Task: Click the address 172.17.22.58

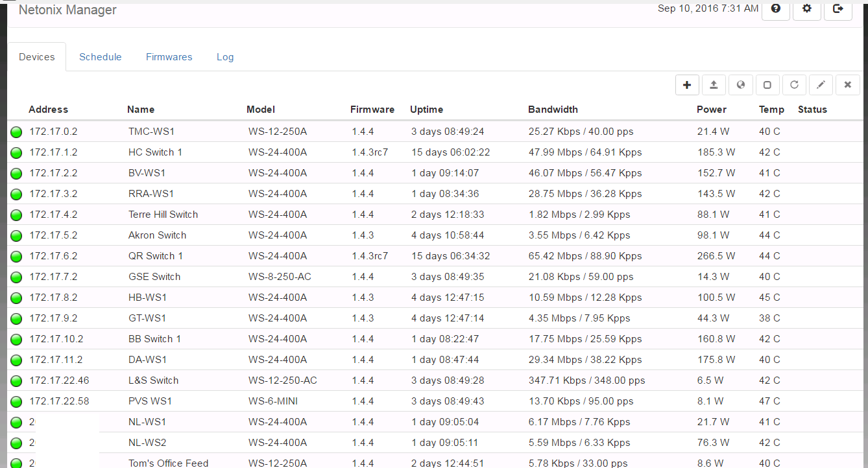Action: 59,401
